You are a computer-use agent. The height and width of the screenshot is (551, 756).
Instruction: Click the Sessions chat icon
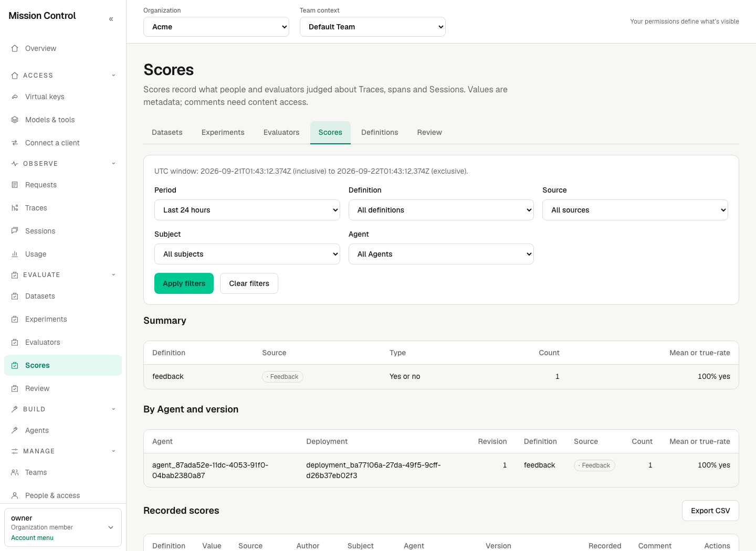(15, 231)
